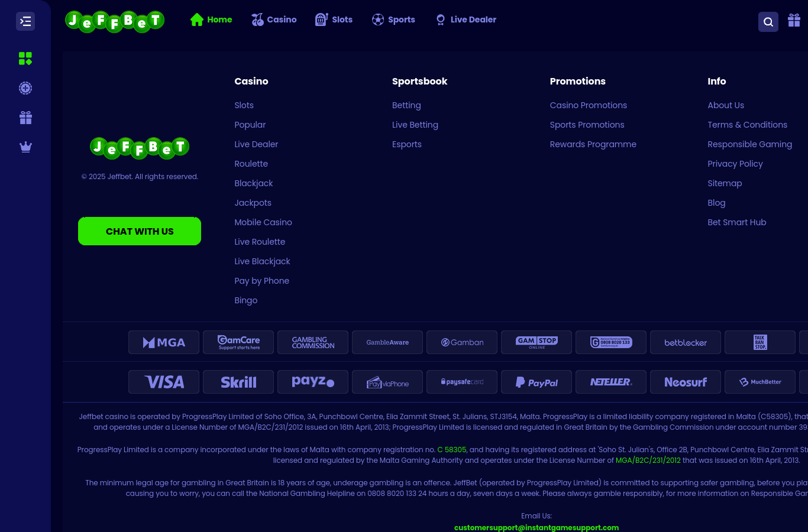The height and width of the screenshot is (532, 808).
Task: Click the search magnifier button
Action: coord(768,22)
